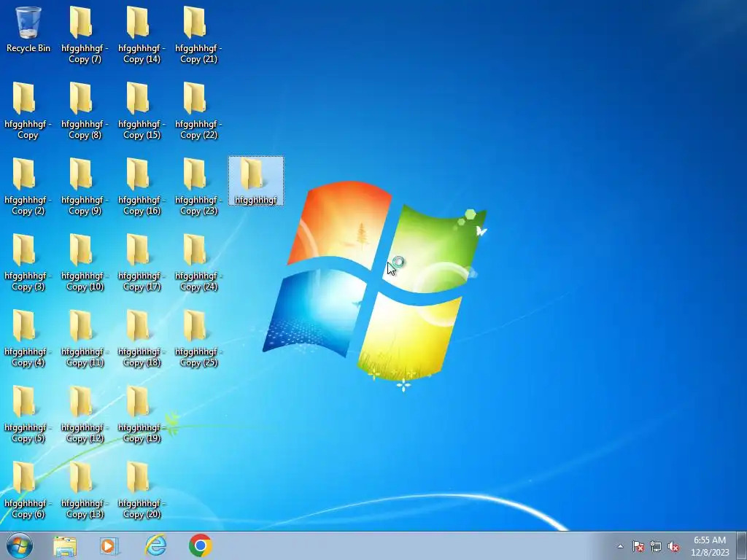Viewport: 747px width, 560px height.
Task: Select folder hfgghhhgf - Copy (16)
Action: coord(142,186)
